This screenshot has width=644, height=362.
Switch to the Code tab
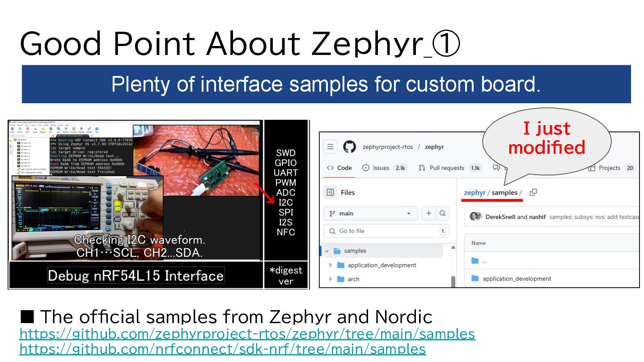click(339, 168)
